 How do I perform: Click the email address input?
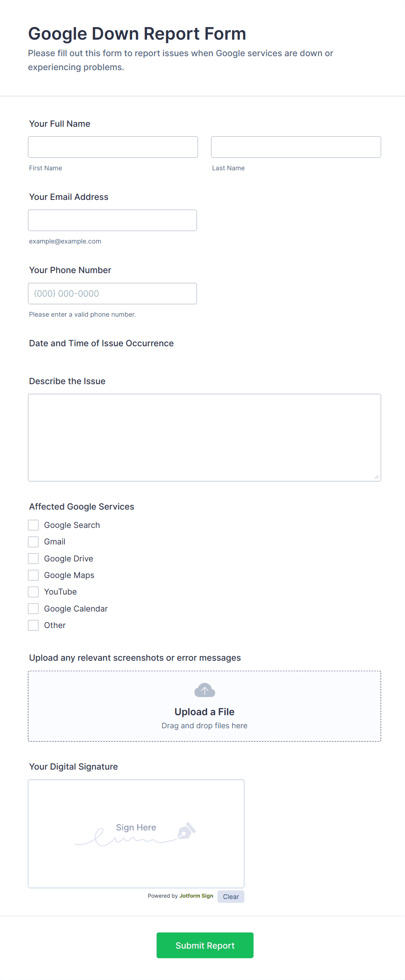point(112,220)
